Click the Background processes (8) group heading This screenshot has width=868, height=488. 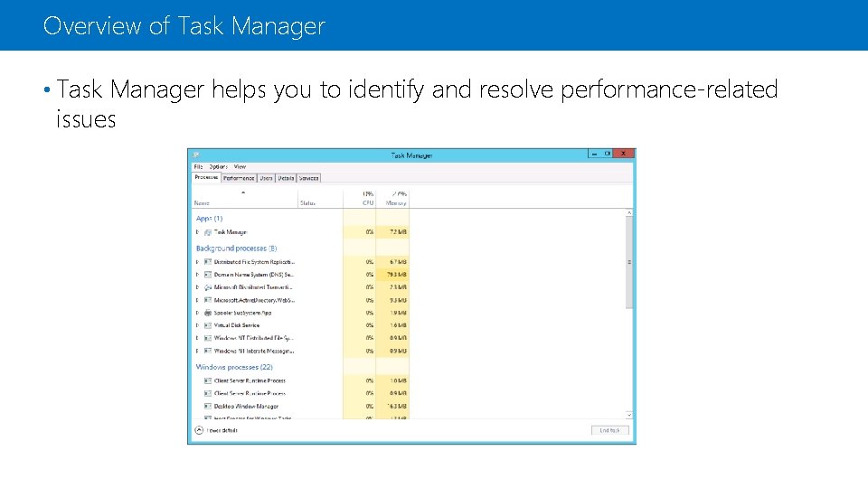236,249
